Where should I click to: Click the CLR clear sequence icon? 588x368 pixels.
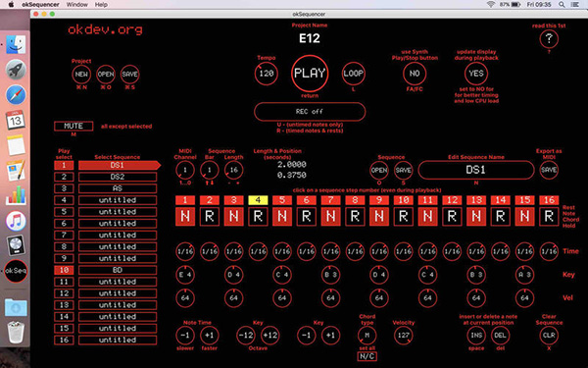[549, 335]
